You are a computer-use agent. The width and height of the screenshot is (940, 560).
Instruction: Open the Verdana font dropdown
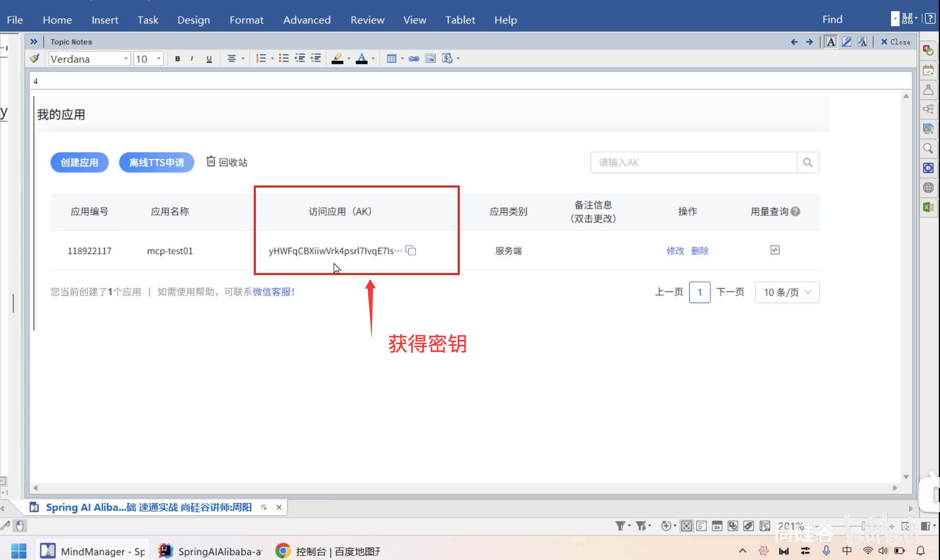(x=126, y=59)
